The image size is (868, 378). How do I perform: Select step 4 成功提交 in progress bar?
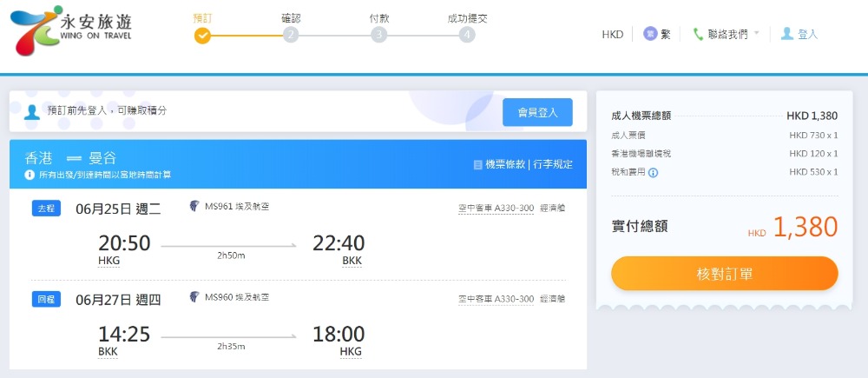point(468,35)
